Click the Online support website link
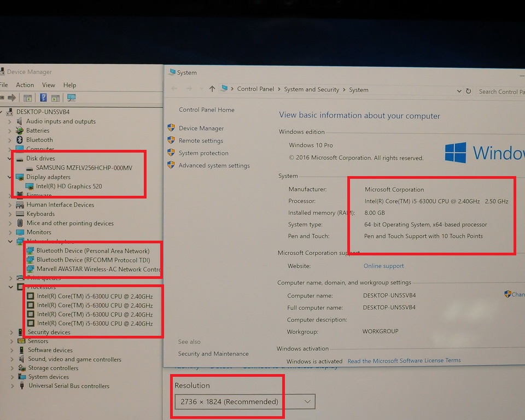Image resolution: width=525 pixels, height=420 pixels. click(x=384, y=266)
